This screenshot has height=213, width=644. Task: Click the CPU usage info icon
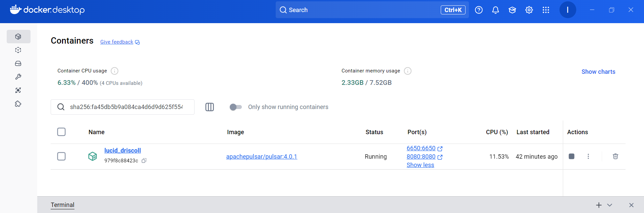(114, 71)
